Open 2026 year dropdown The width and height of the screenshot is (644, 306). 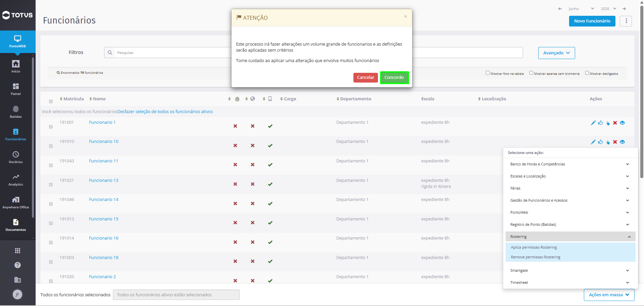(608, 9)
